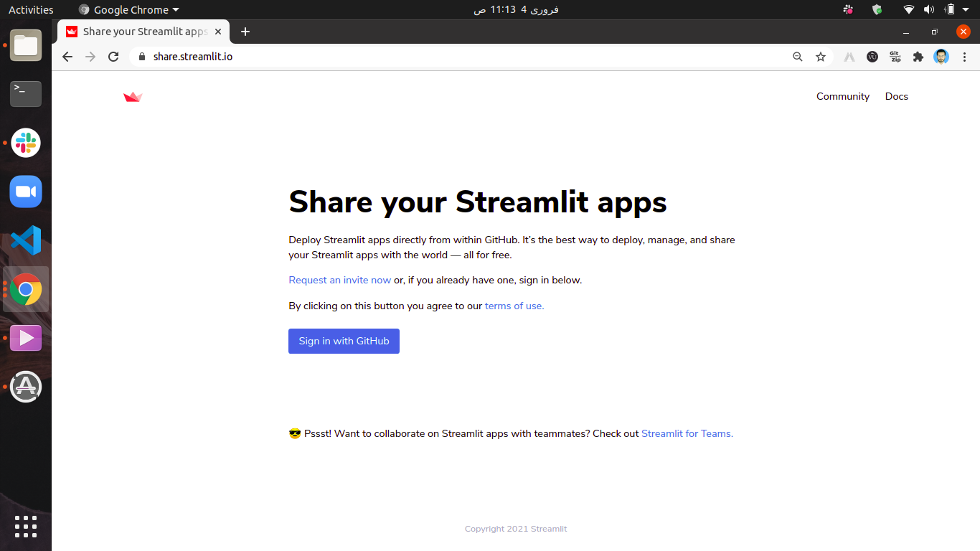Open Chrome's three-dot menu
The width and height of the screenshot is (980, 551).
pos(965,57)
